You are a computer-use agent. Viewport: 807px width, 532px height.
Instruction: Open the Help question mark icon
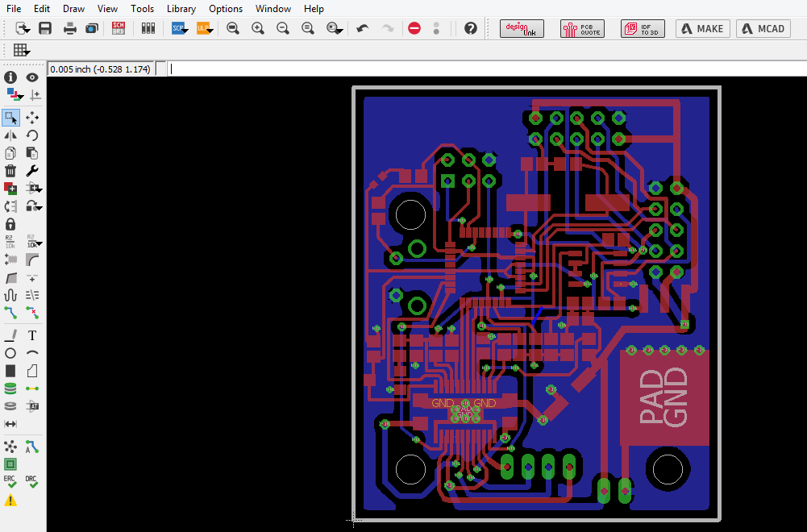point(470,28)
